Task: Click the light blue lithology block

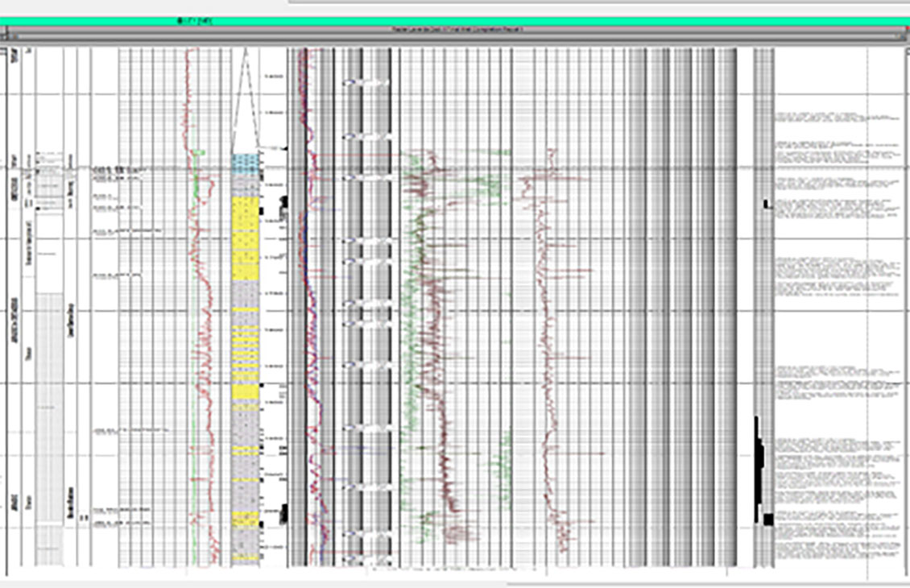Action: (245, 163)
